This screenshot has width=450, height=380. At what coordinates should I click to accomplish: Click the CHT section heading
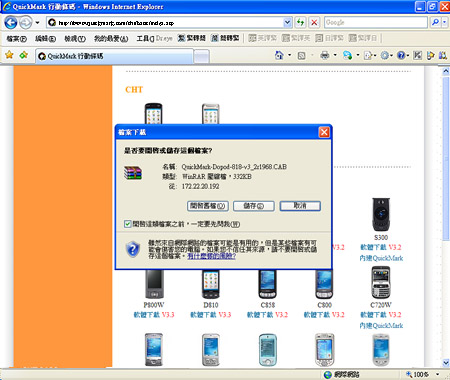coord(134,90)
